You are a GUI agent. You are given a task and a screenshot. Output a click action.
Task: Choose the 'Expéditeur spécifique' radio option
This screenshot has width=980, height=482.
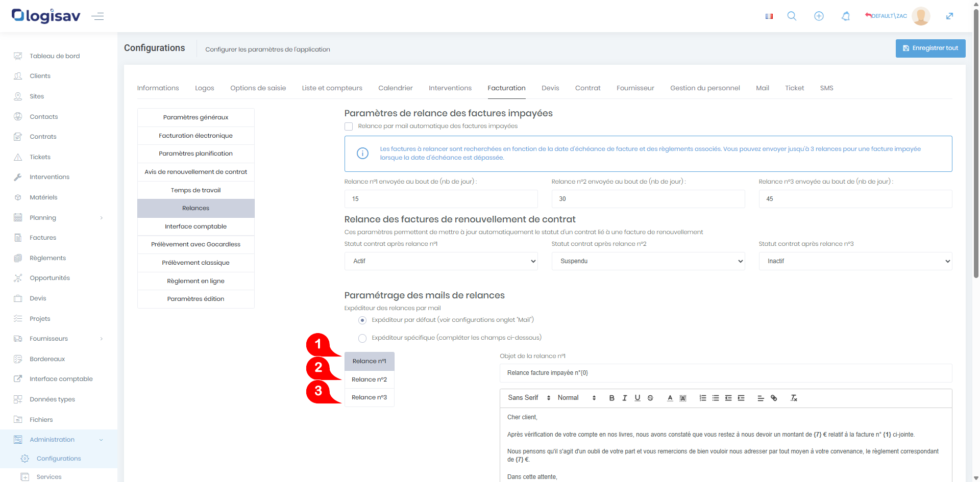362,338
